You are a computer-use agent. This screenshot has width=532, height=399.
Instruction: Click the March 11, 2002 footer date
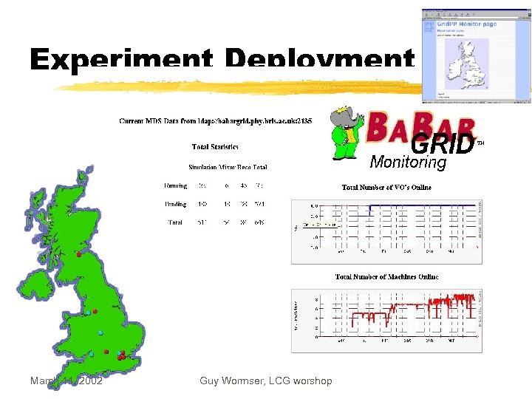66,381
